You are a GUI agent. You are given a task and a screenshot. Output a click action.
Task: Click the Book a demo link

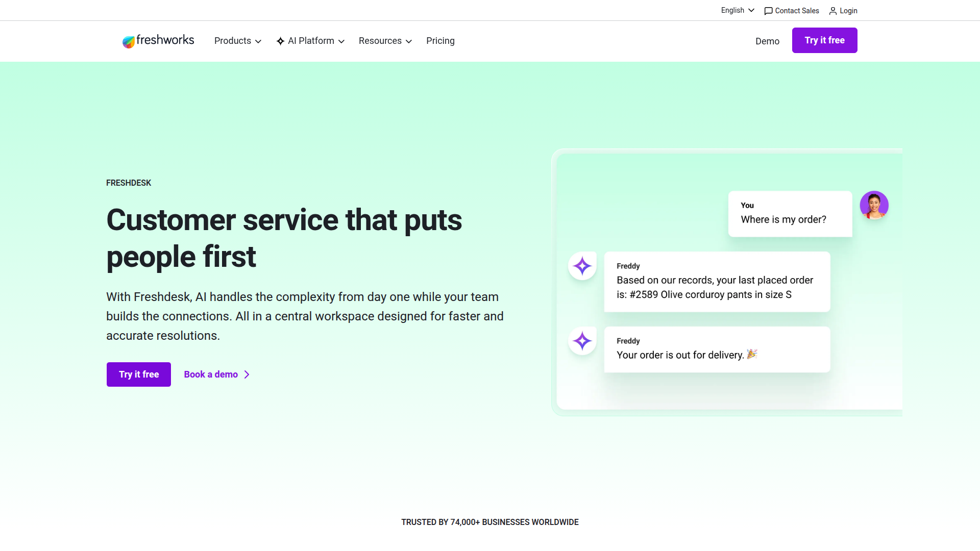(x=217, y=374)
